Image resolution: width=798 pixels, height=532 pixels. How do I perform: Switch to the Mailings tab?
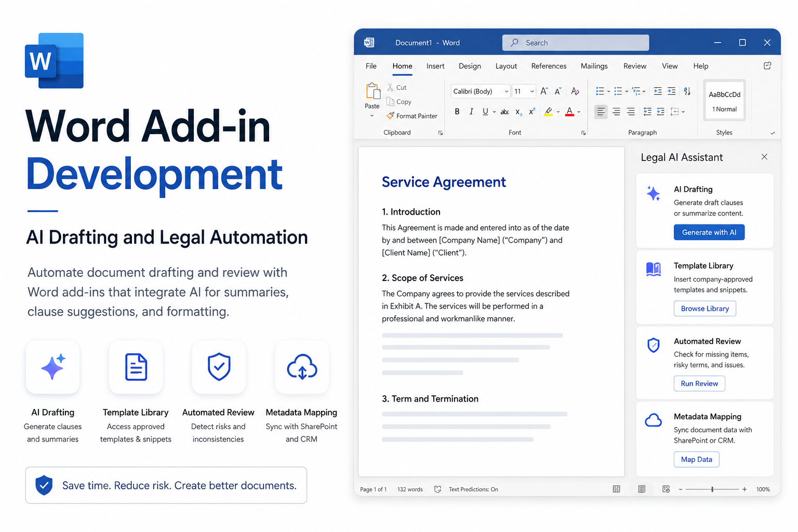click(594, 66)
